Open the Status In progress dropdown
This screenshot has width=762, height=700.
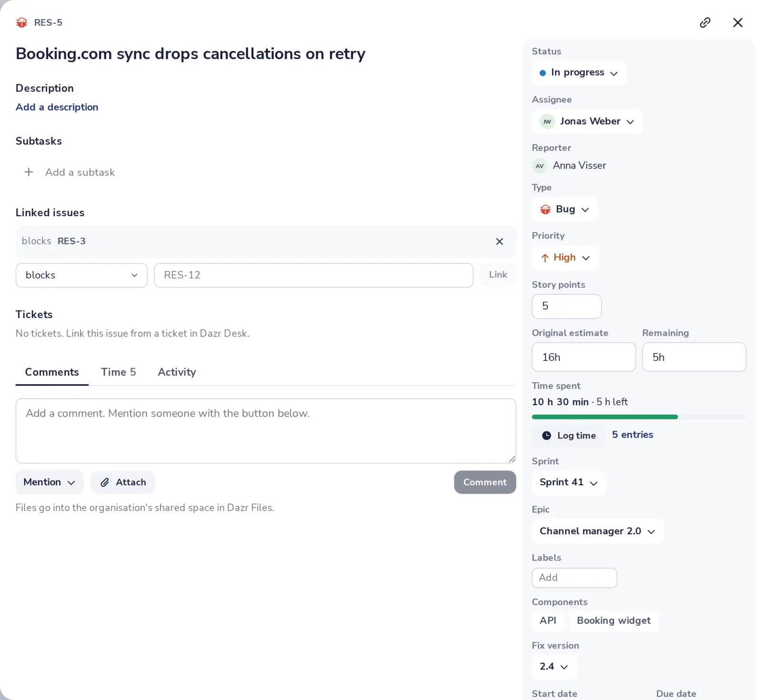point(579,73)
